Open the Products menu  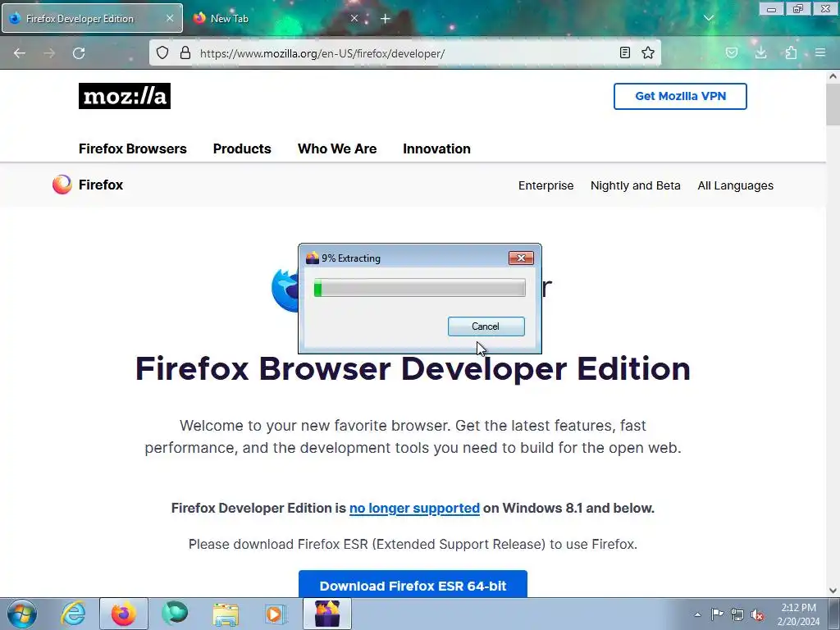coord(242,149)
